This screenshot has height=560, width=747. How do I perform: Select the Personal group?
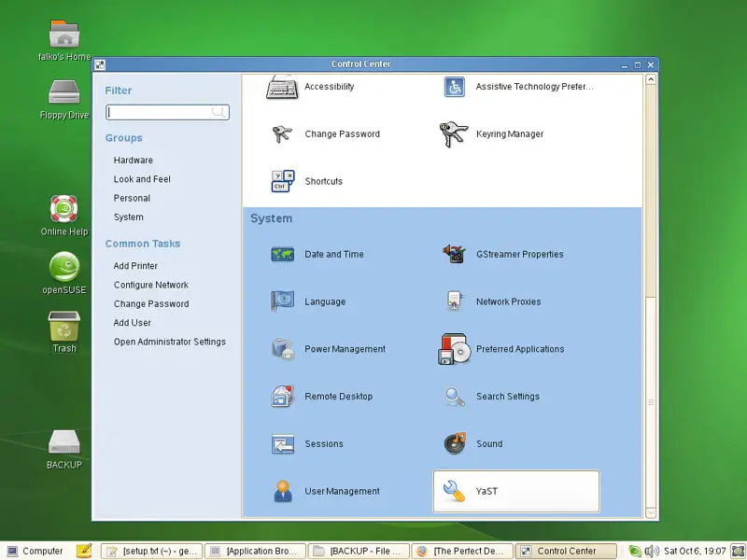pos(132,198)
